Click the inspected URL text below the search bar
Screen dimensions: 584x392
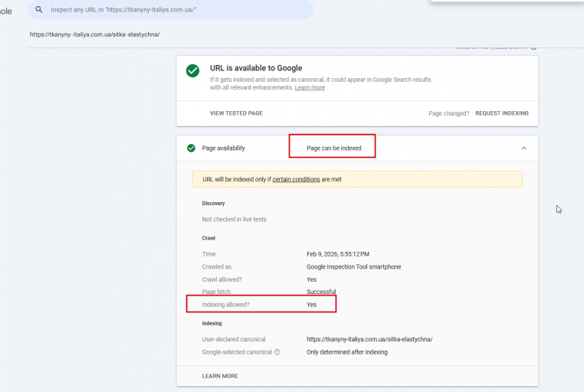tap(95, 34)
